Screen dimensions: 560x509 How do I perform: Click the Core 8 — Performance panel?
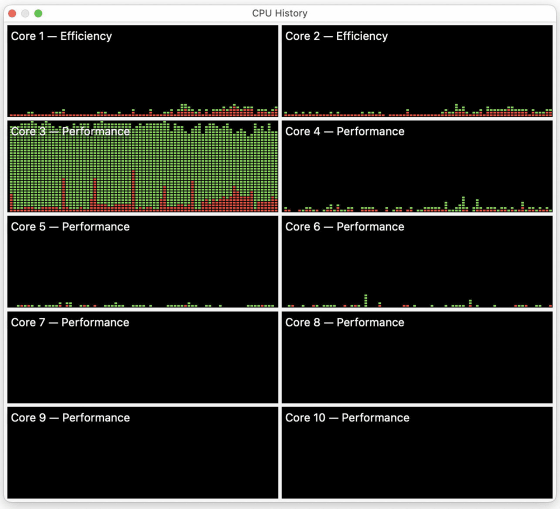coord(417,357)
